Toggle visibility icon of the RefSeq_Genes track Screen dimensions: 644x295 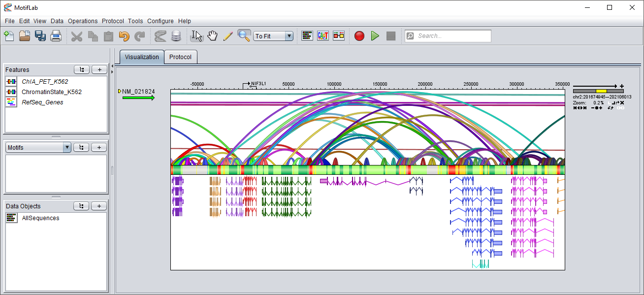pos(11,102)
